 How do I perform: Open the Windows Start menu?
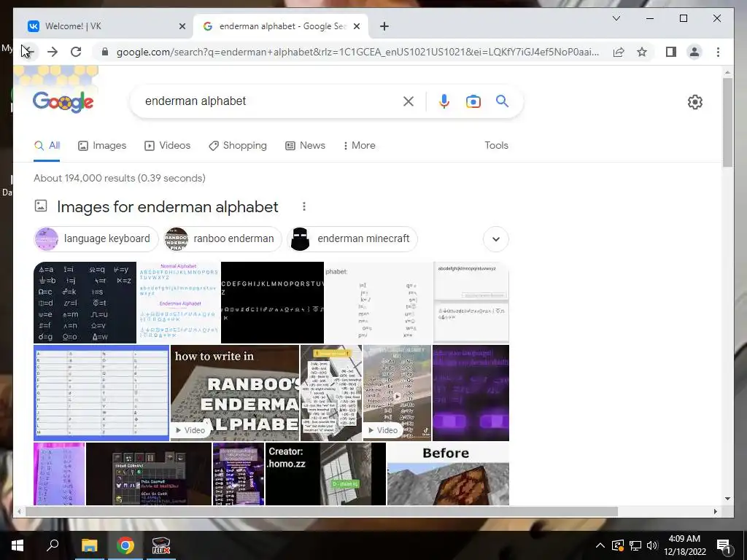tap(18, 545)
